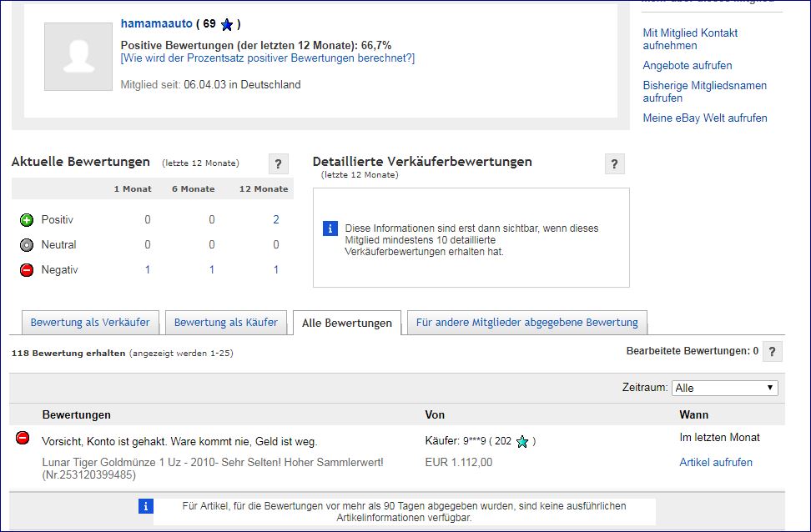Viewport: 811px width, 532px height.
Task: Click the blue star next to hamamaauto
Action: pos(226,24)
